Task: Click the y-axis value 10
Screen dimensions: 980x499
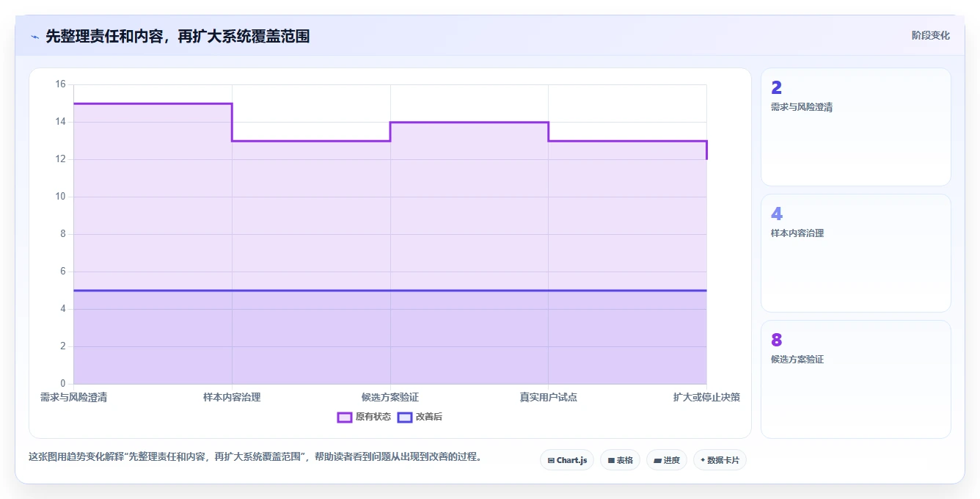Action: (60, 197)
